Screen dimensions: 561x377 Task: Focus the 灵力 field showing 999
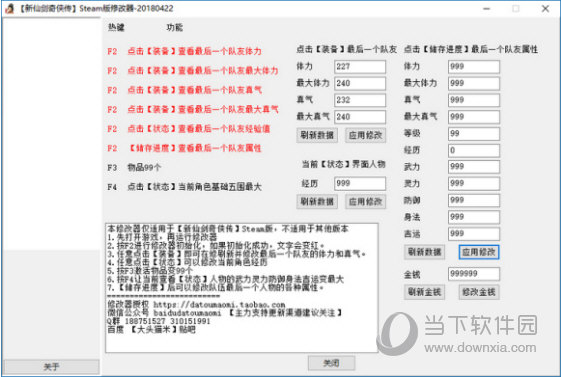(474, 183)
